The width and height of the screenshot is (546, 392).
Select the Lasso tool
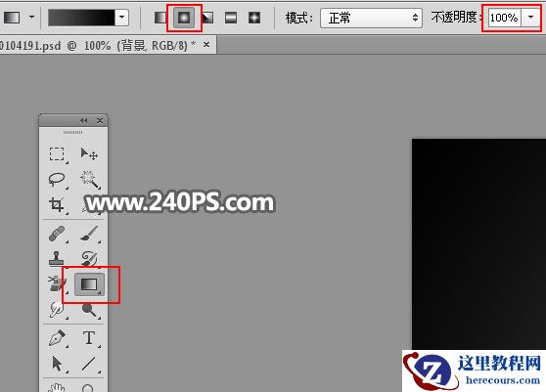tap(57, 180)
